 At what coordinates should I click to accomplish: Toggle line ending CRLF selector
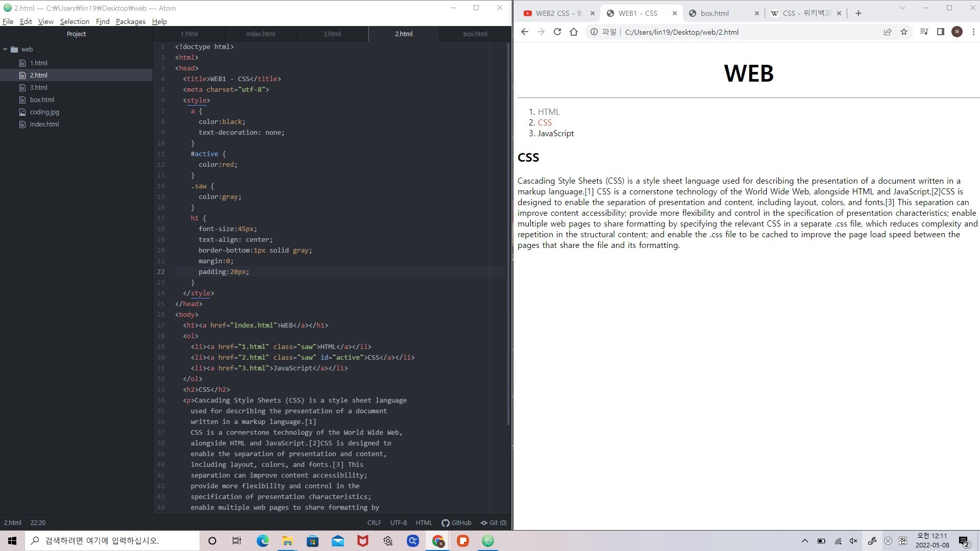pos(374,522)
